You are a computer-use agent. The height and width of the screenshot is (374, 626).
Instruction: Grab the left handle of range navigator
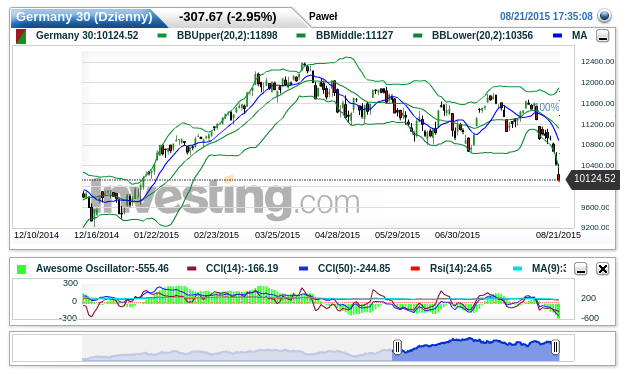click(x=397, y=347)
